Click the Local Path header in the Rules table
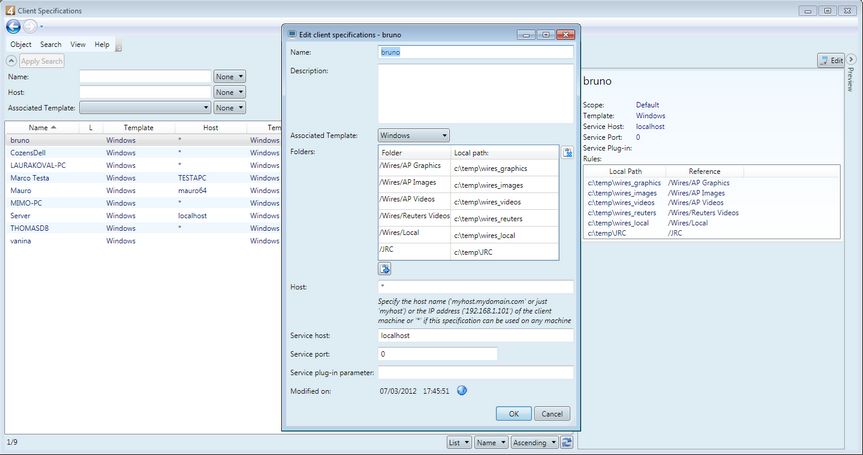863x455 pixels. [625, 171]
